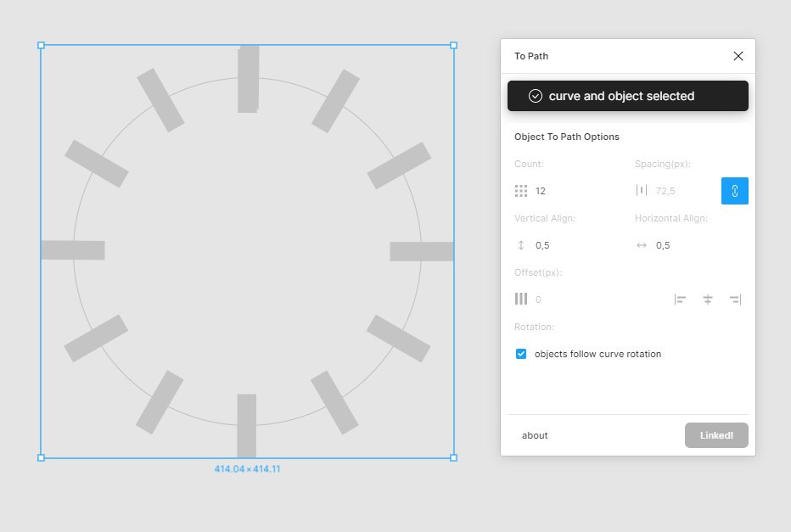Click the Vertical Align: label
791x532 pixels.
pyautogui.click(x=545, y=218)
